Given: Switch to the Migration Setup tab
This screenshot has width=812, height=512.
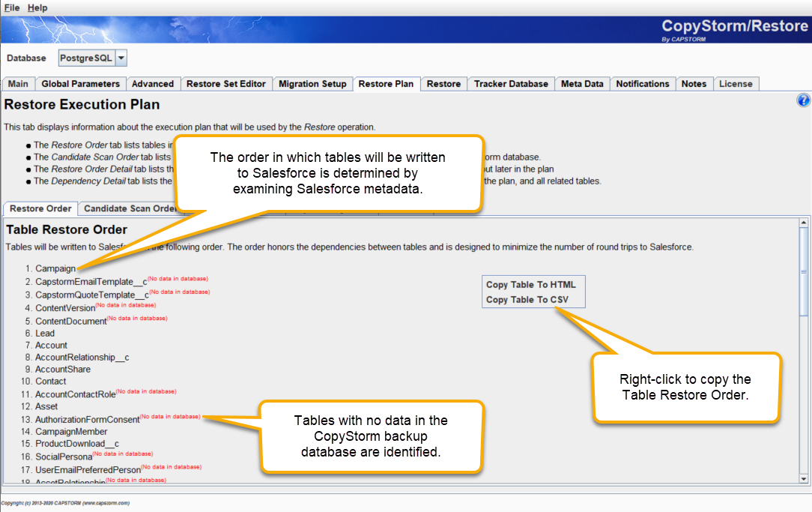Looking at the screenshot, I should point(312,84).
